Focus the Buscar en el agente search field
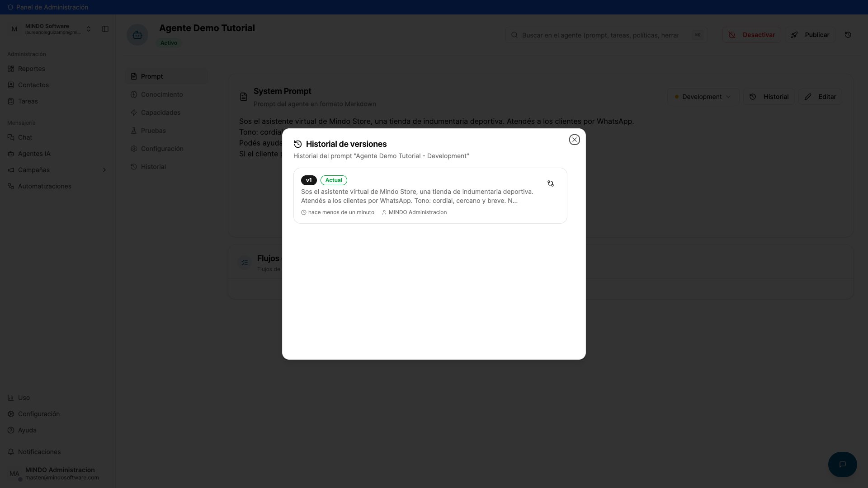The height and width of the screenshot is (488, 868). [x=606, y=35]
